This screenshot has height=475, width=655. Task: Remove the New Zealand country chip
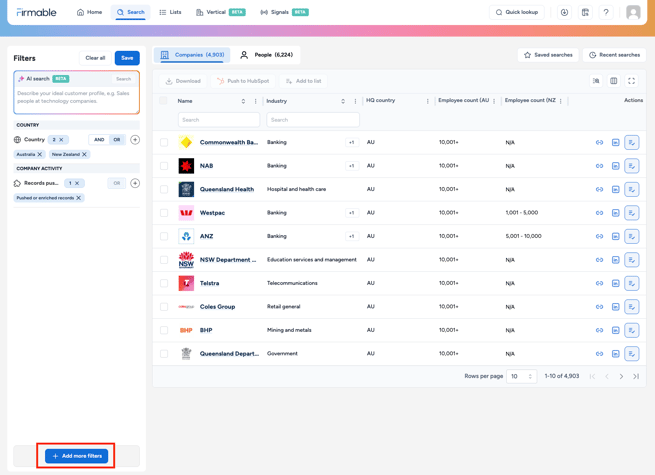[x=84, y=154]
